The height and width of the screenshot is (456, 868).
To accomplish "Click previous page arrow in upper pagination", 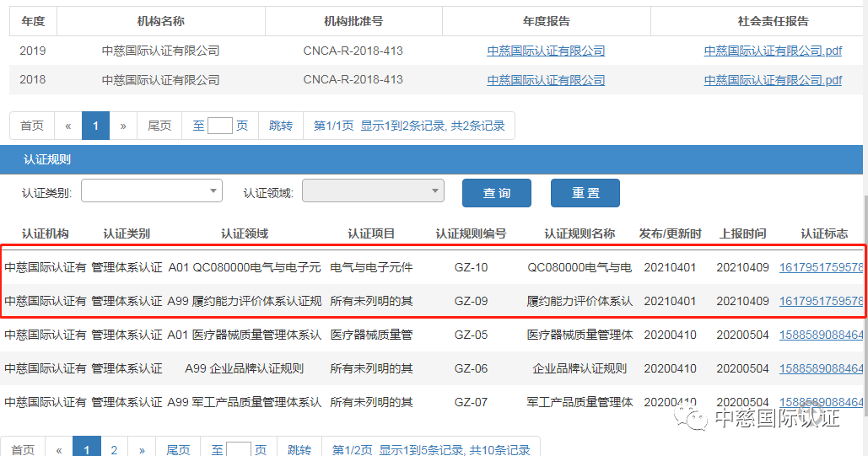I will 68,126.
